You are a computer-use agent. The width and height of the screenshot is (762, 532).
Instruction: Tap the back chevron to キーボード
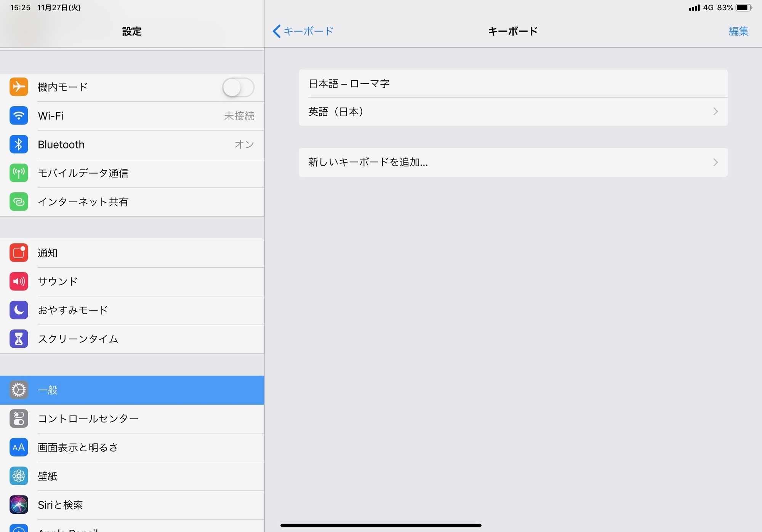click(277, 31)
